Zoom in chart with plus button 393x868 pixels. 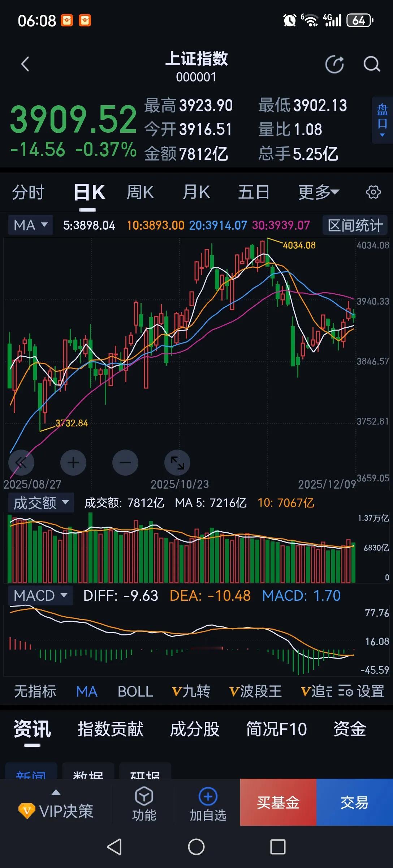pos(73,463)
